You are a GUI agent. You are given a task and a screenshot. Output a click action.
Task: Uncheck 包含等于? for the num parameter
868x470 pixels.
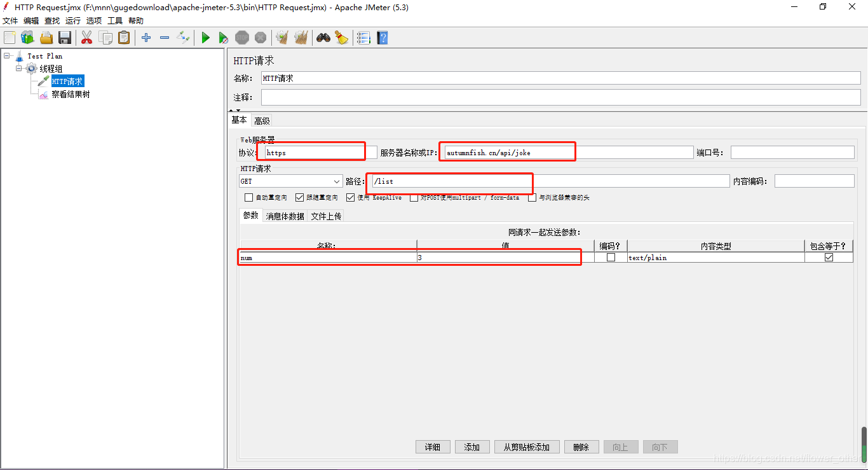829,258
